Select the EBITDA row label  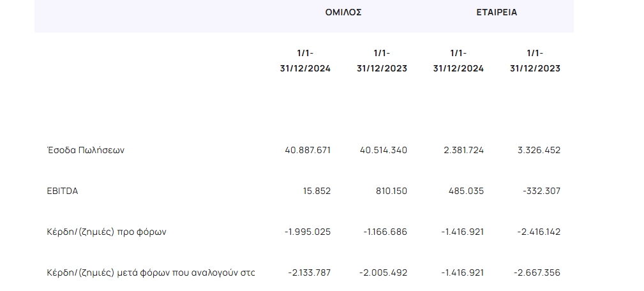click(63, 191)
